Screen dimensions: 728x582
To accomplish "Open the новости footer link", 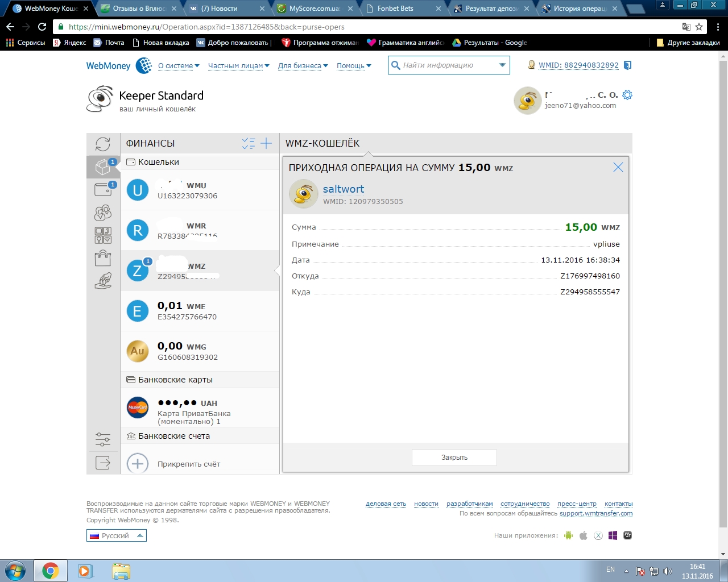I will tap(426, 504).
